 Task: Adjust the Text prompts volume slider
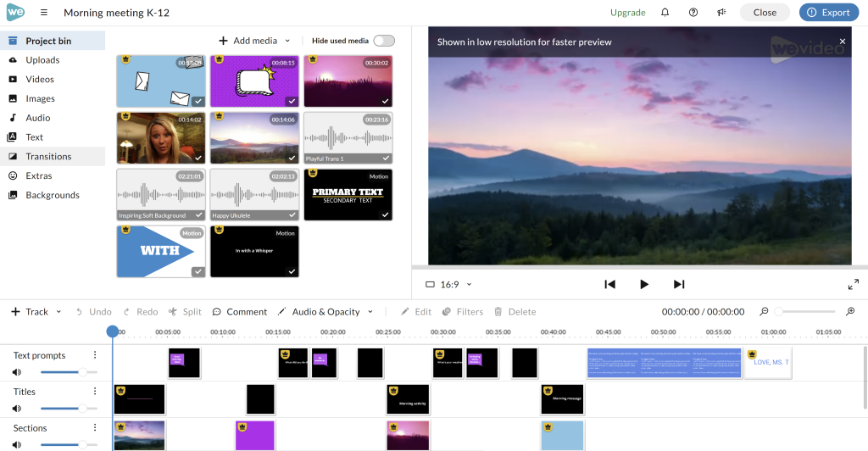[79, 372]
